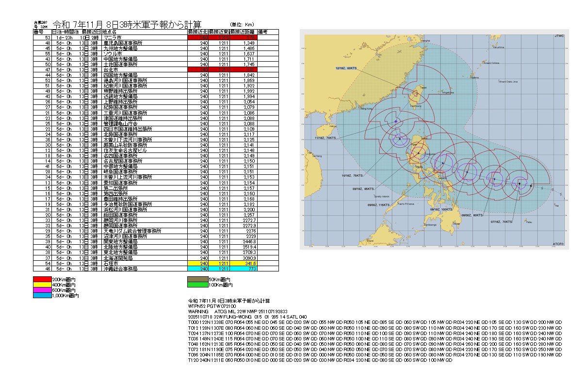Click the red 200Km legend swatch

pos(42,280)
